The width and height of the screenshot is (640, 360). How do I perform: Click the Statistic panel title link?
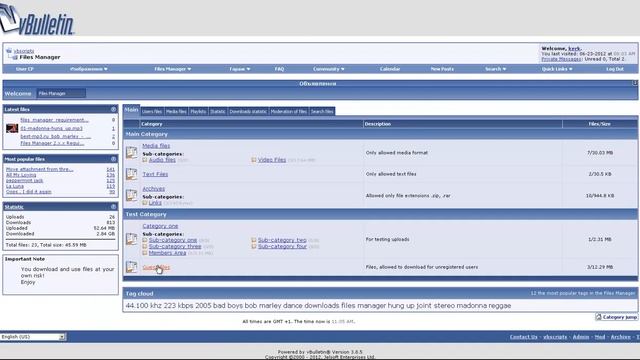point(14,207)
